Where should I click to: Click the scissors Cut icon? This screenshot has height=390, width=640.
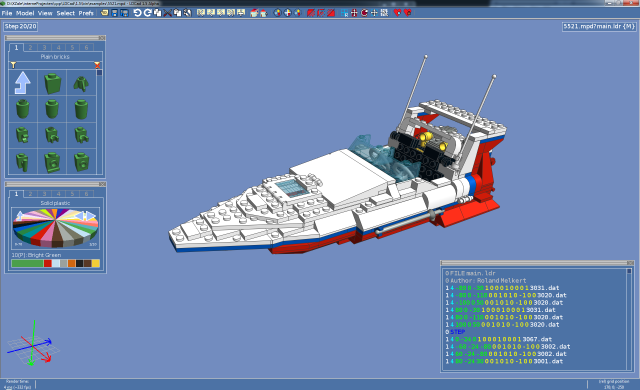167,13
